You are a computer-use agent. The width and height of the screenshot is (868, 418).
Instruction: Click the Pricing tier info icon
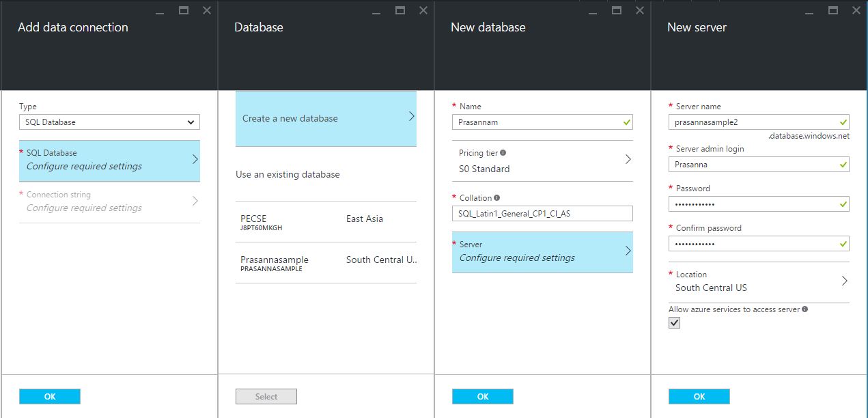click(503, 153)
